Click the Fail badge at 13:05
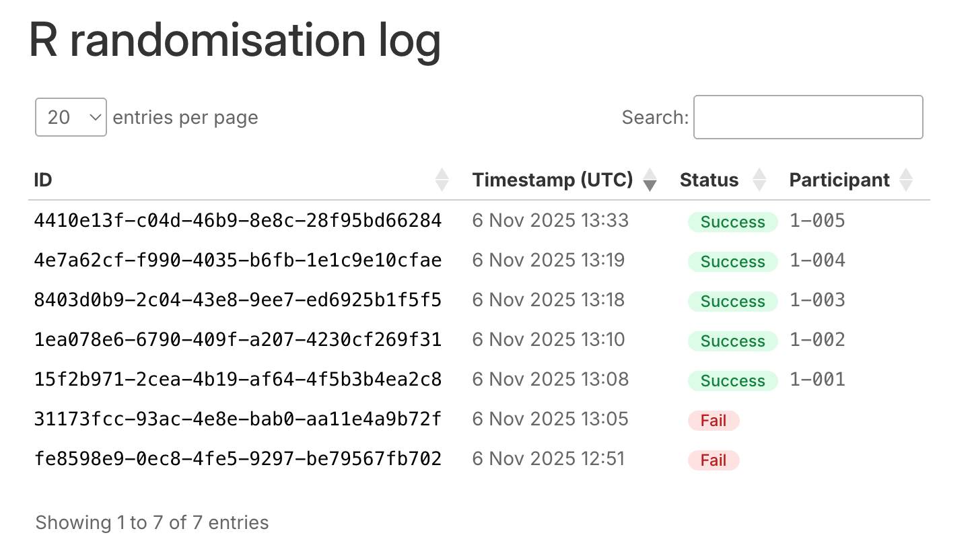This screenshot has width=972, height=560. (714, 421)
